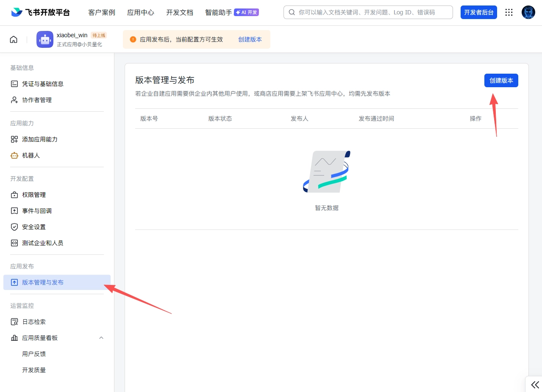This screenshot has height=392, width=542.
Task: Click 创建版本 link in the warning banner
Action: [250, 39]
